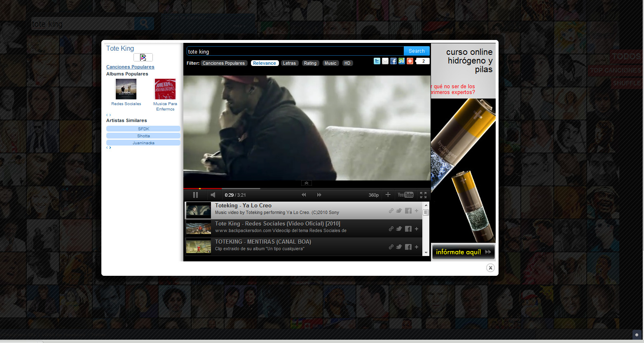This screenshot has width=644, height=343.
Task: Enter fullscreen video mode
Action: (x=423, y=195)
